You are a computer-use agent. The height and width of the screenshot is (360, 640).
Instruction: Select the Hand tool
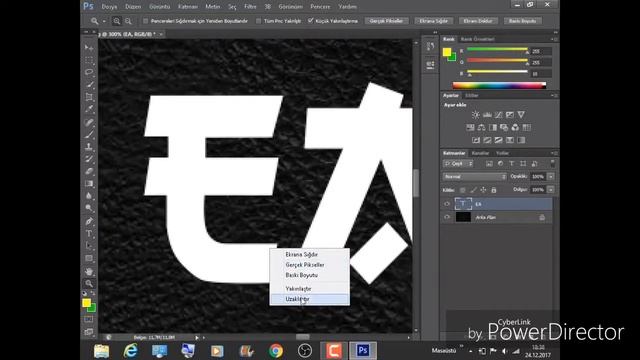tap(89, 271)
